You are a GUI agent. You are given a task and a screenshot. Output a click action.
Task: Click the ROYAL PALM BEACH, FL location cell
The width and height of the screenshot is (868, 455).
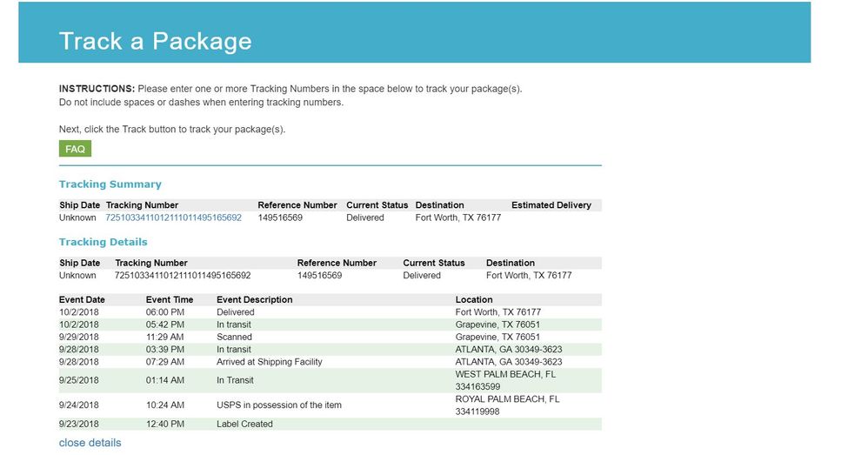[x=507, y=405]
